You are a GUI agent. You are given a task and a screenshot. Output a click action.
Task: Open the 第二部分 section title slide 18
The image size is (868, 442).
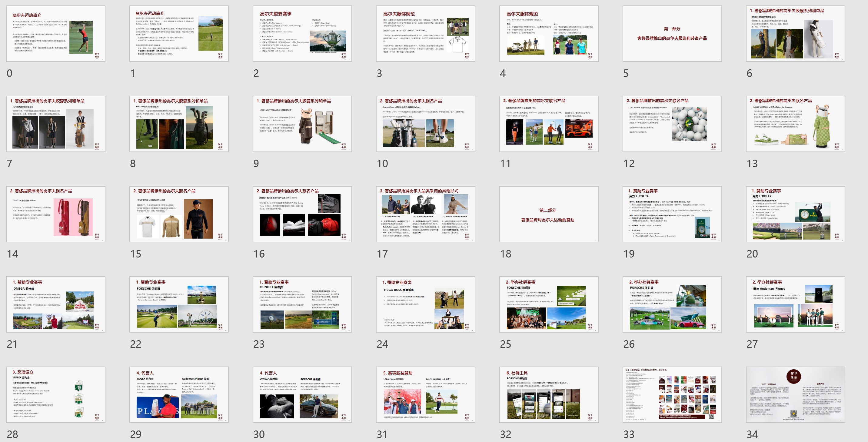coord(549,214)
